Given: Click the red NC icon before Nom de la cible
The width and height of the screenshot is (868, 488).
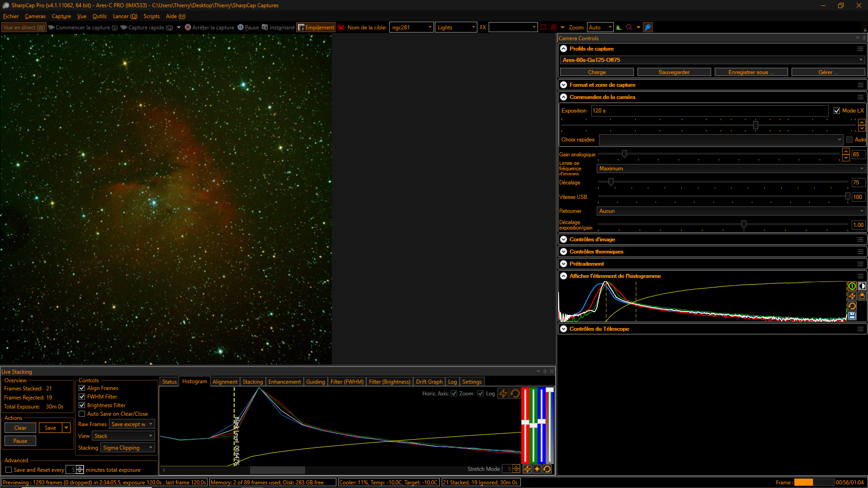Looking at the screenshot, I should (x=341, y=28).
